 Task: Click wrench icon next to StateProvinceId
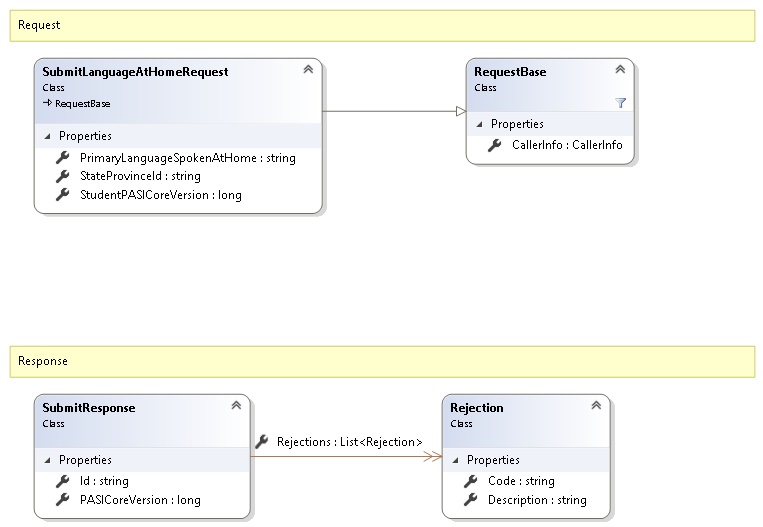click(62, 176)
